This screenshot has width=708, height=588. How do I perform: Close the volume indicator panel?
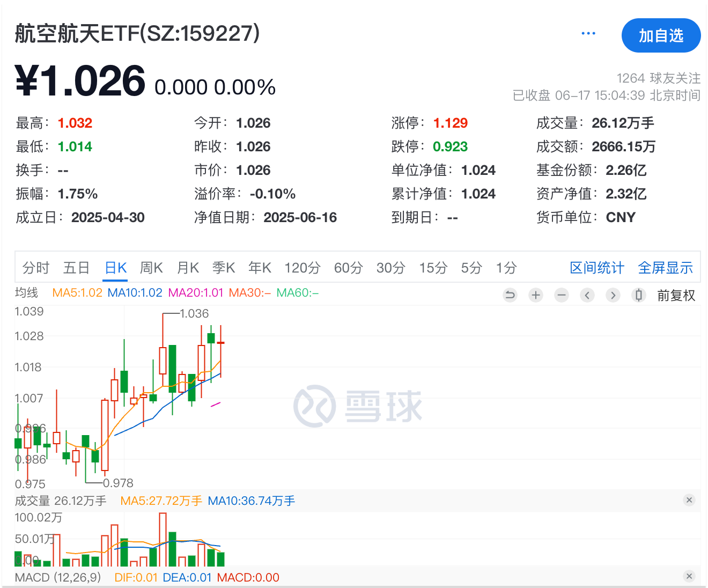689,500
